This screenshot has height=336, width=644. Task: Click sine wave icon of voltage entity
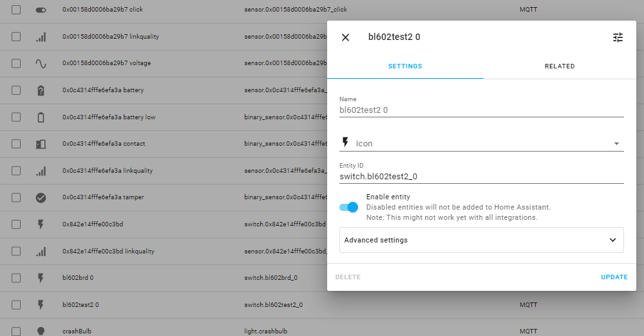(41, 64)
